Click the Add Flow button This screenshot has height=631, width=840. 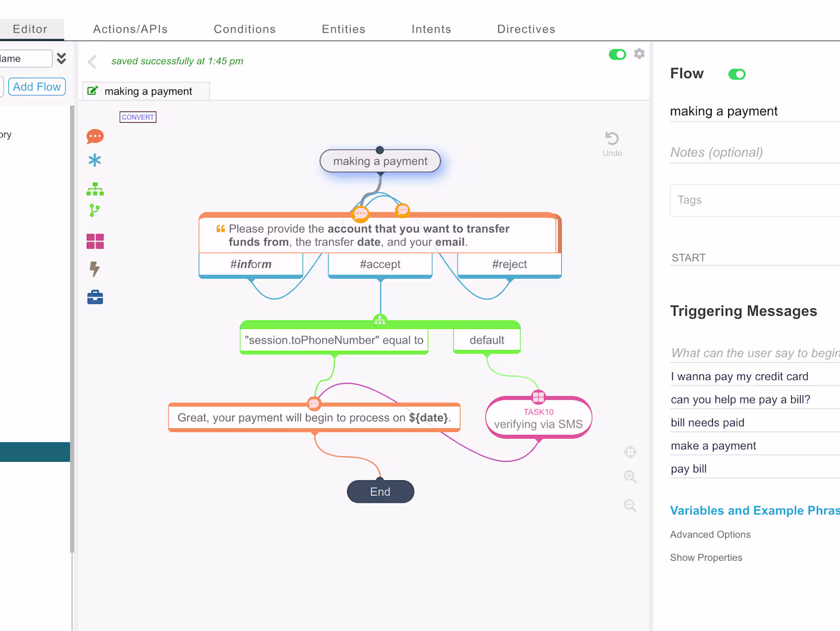pyautogui.click(x=37, y=87)
